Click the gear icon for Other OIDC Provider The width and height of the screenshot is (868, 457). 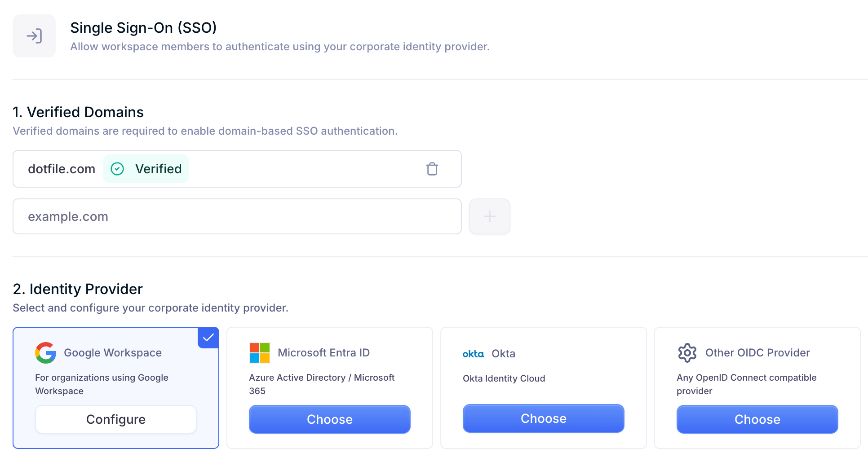tap(687, 353)
